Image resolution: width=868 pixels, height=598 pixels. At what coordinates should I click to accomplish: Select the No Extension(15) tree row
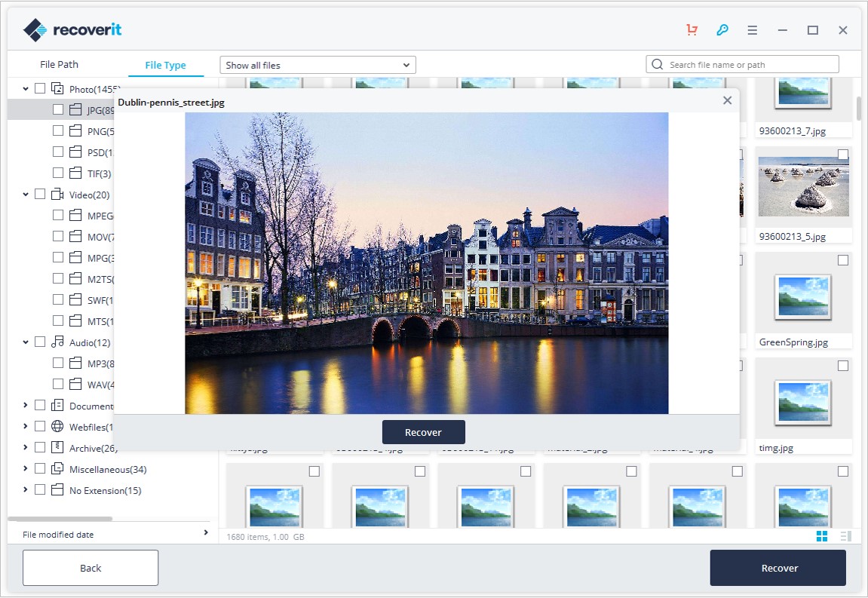(x=105, y=490)
